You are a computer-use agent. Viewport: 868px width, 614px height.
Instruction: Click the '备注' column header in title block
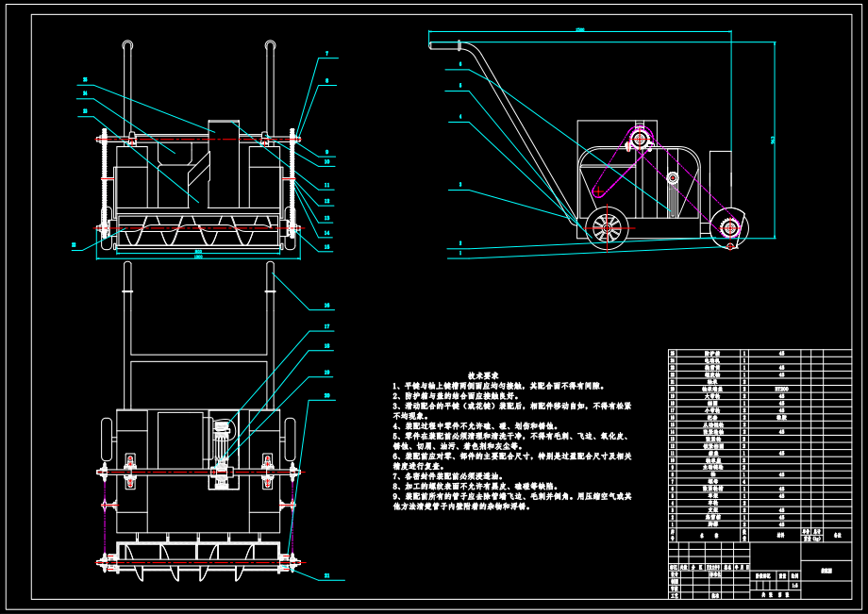[x=838, y=535]
